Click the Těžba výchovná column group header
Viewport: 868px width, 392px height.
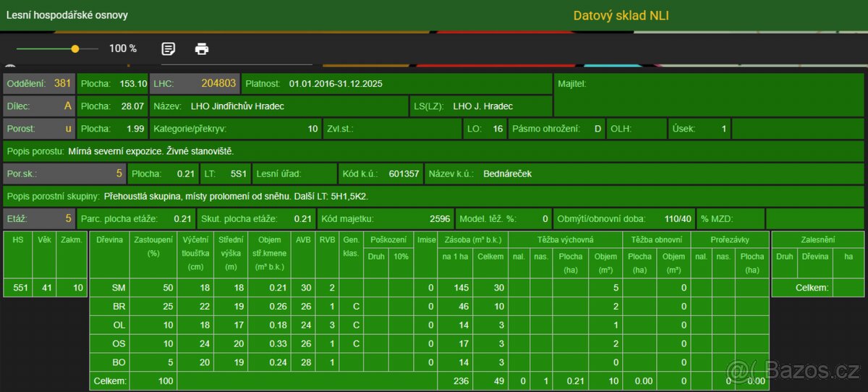pyautogui.click(x=564, y=239)
